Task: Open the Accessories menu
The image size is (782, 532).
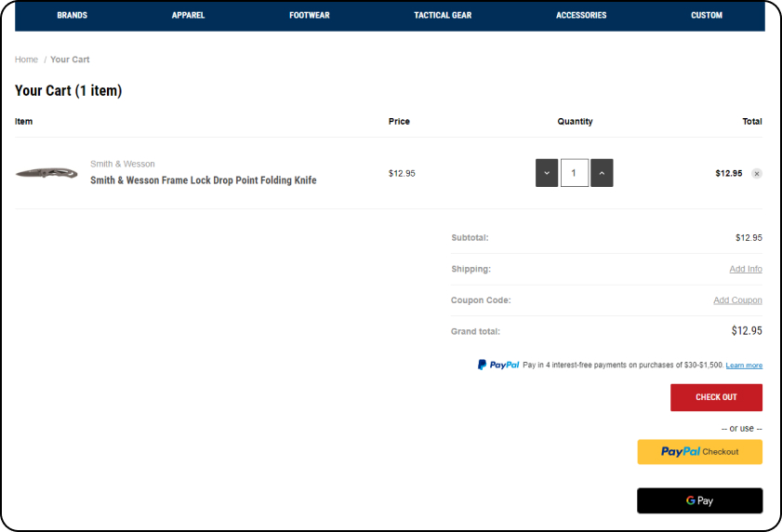Action: 581,16
